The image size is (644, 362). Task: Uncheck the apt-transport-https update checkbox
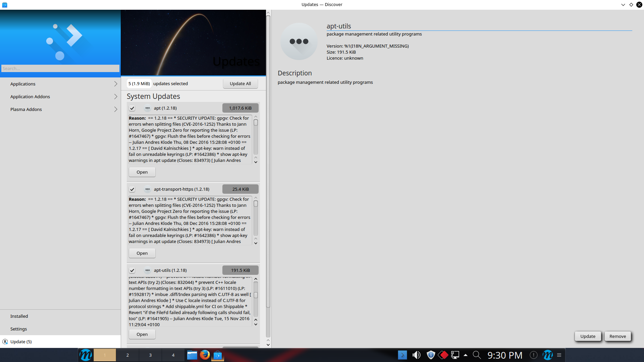click(132, 189)
